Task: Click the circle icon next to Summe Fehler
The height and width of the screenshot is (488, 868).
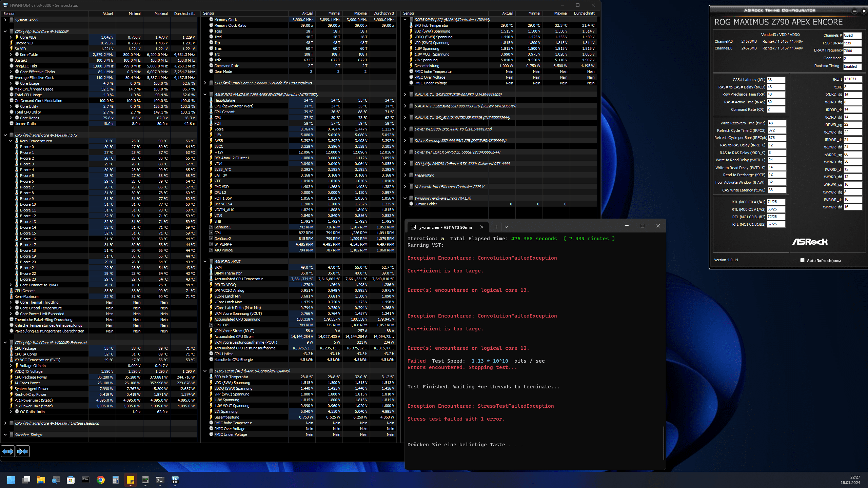Action: tap(411, 204)
